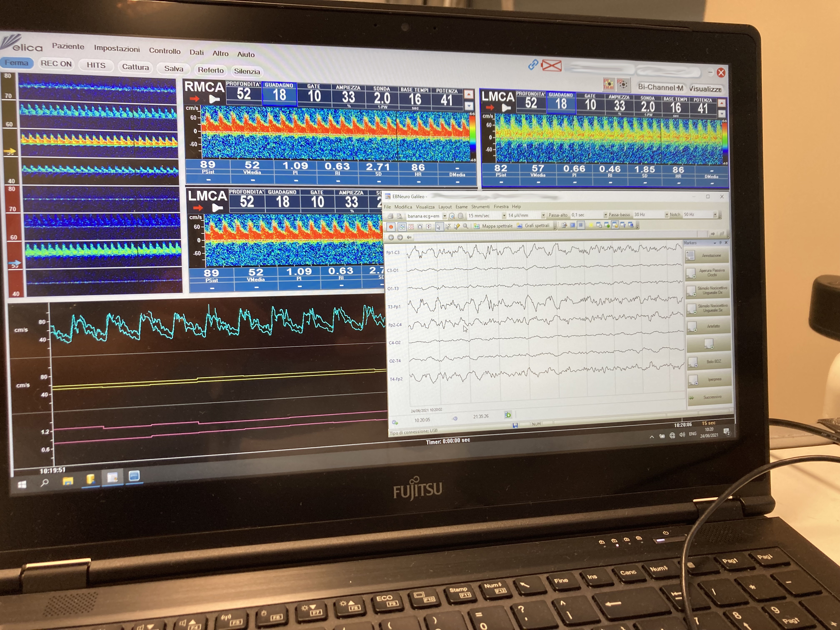Click the magnifier zoom tool in Galileo toolbar

466,226
